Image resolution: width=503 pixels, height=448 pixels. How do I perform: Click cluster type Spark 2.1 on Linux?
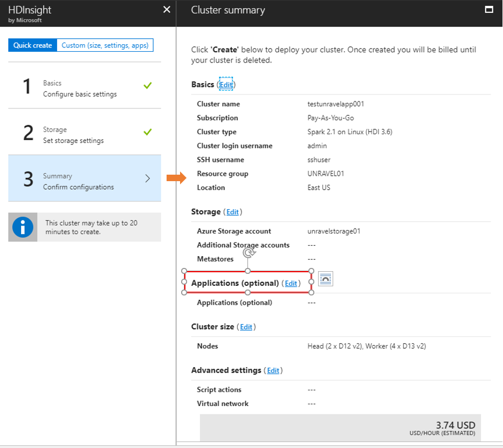click(350, 132)
